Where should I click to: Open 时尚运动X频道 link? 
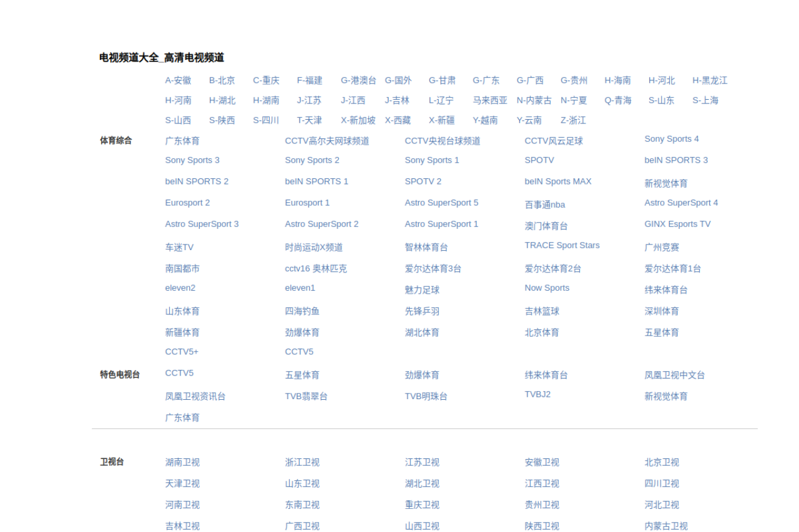[x=314, y=248]
